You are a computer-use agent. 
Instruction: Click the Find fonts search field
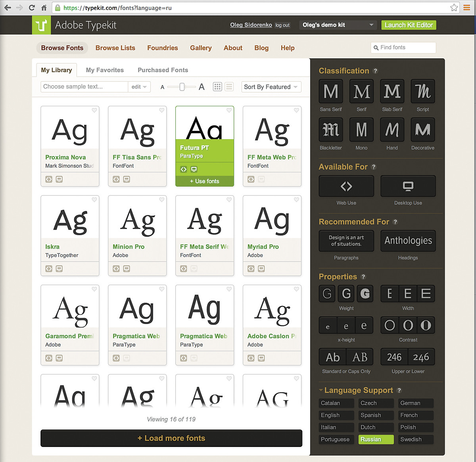pyautogui.click(x=404, y=48)
